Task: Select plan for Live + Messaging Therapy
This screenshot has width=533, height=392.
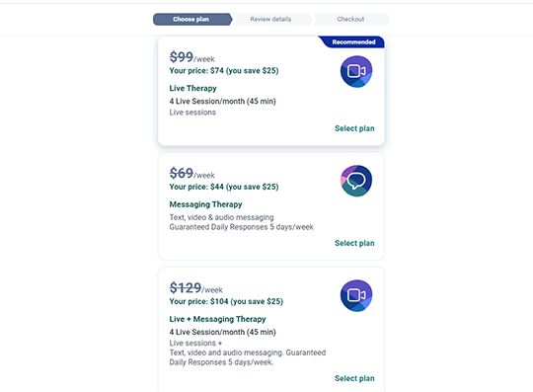Action: tap(354, 378)
